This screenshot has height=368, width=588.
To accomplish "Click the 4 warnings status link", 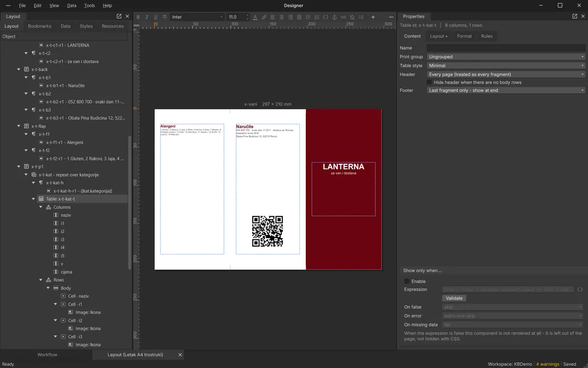I will click(547, 364).
